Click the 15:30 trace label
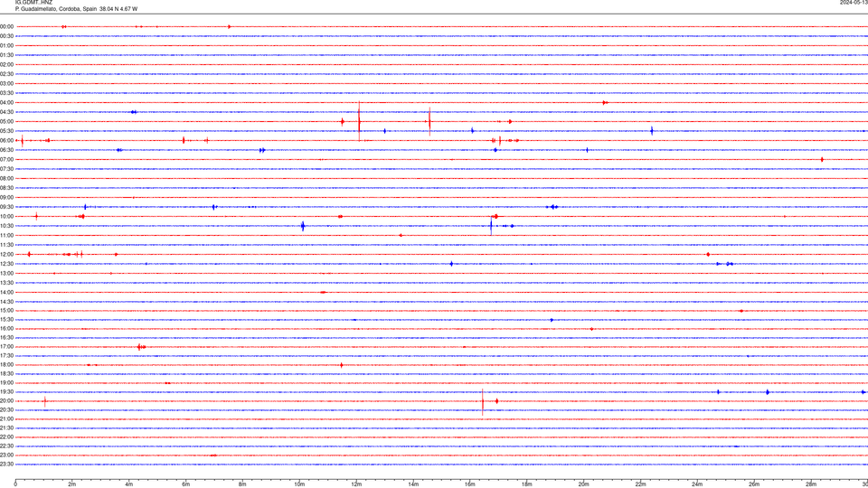 click(x=6, y=319)
